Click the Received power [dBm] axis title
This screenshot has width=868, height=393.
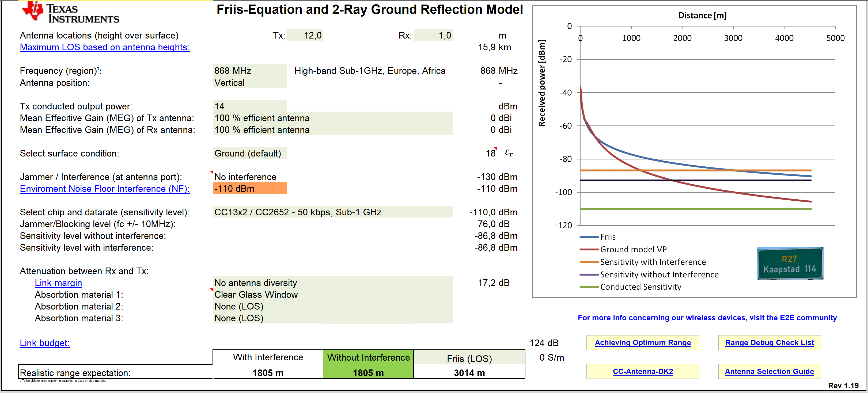[x=541, y=83]
